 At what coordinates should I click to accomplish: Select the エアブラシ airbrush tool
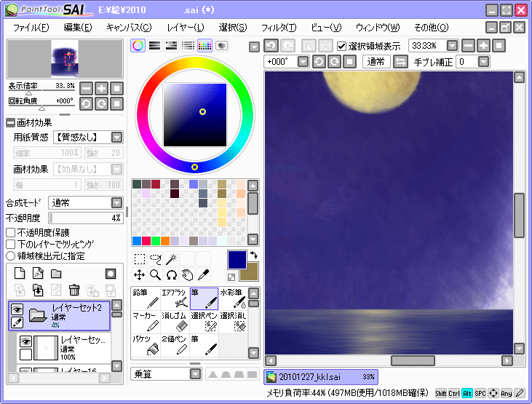click(175, 297)
